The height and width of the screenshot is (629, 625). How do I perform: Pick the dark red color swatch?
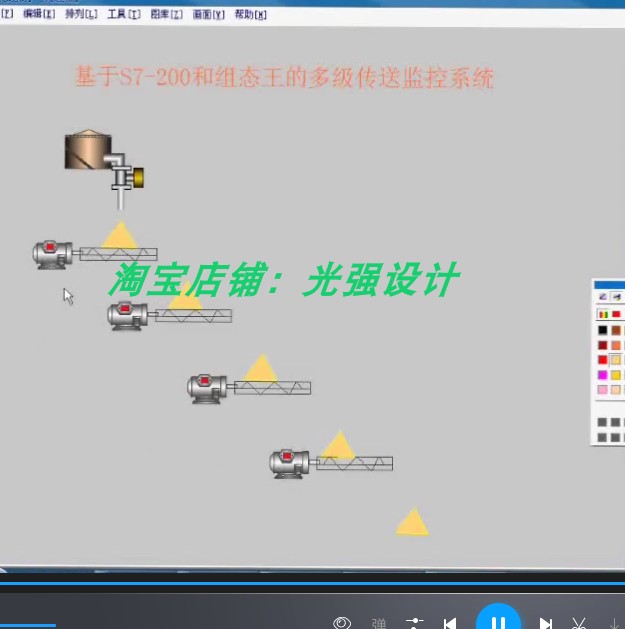(603, 345)
